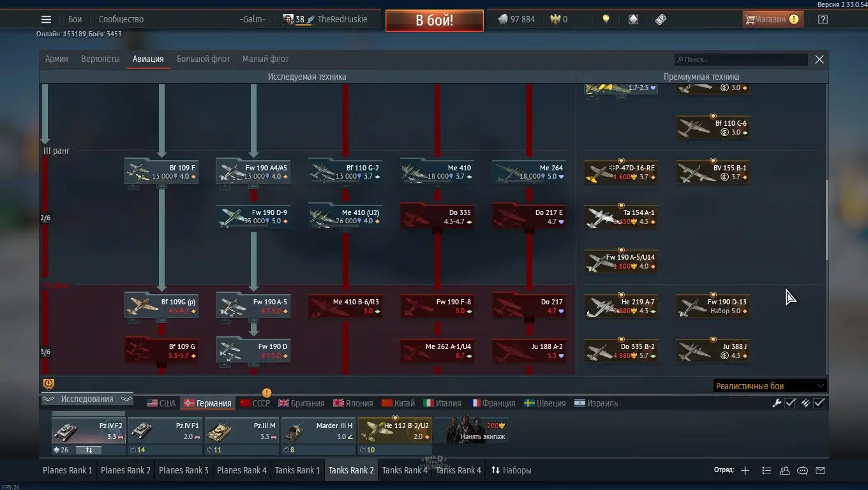The height and width of the screenshot is (490, 868).
Task: Click the wrench auto-repair icon
Action: [x=777, y=403]
